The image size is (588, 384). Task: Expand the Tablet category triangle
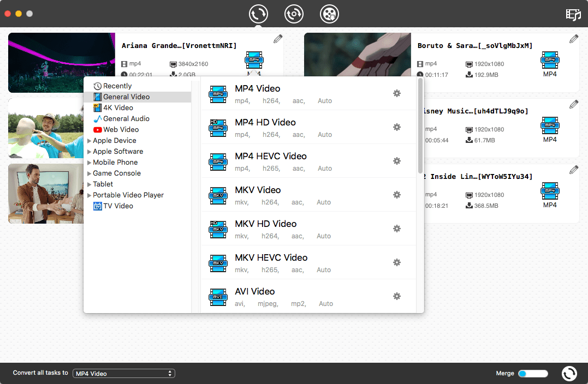[89, 184]
